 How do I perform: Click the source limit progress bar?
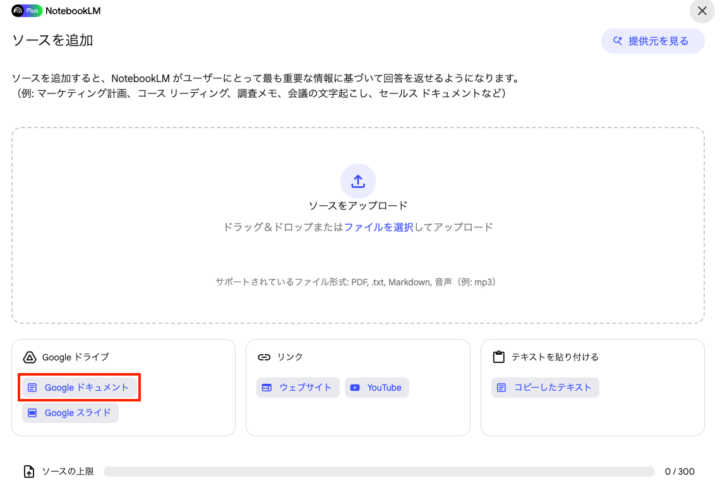click(x=379, y=471)
